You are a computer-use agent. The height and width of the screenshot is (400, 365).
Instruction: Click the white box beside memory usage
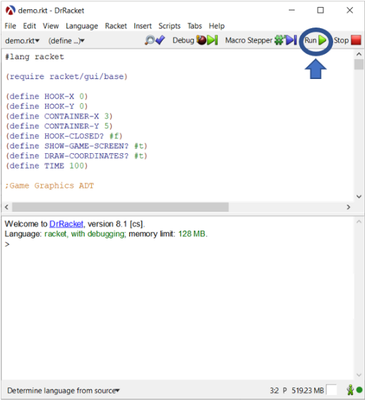[x=332, y=390]
